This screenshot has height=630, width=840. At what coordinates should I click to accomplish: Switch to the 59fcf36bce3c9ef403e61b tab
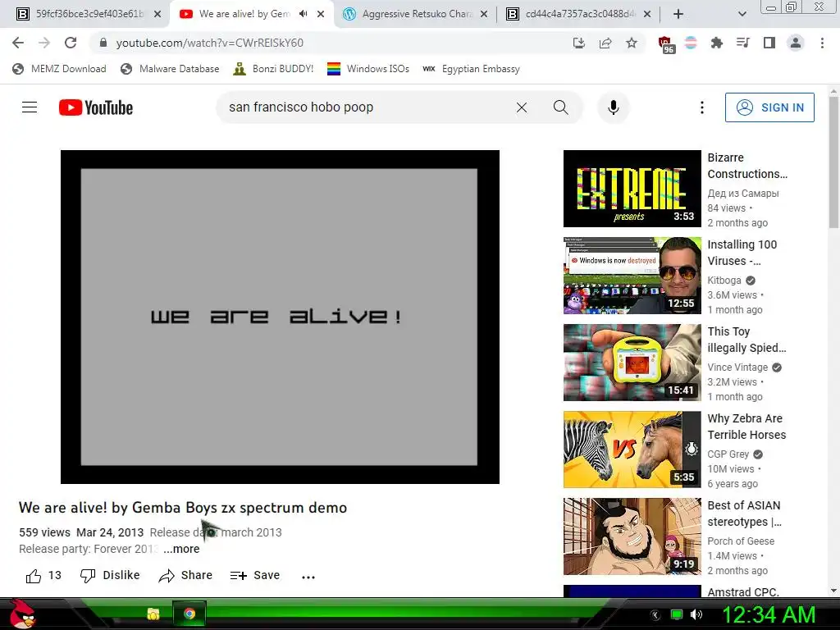pos(89,14)
